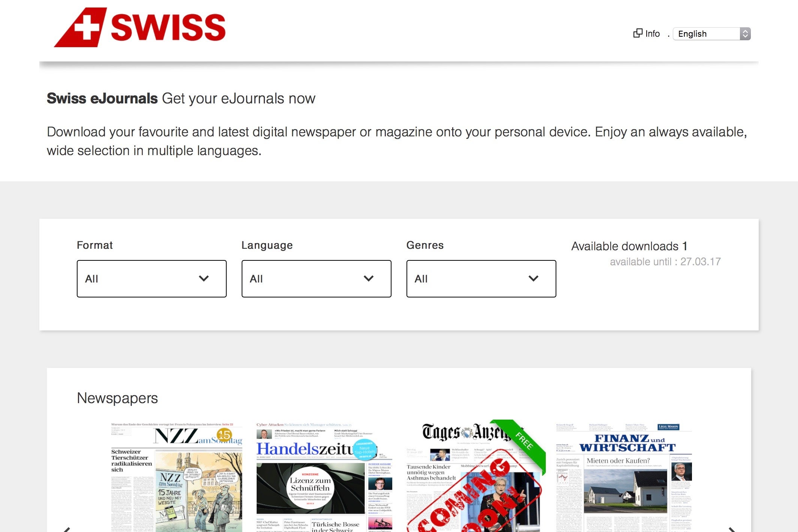Click the Info popup window icon
Viewport: 798px width, 532px height.
coord(638,33)
